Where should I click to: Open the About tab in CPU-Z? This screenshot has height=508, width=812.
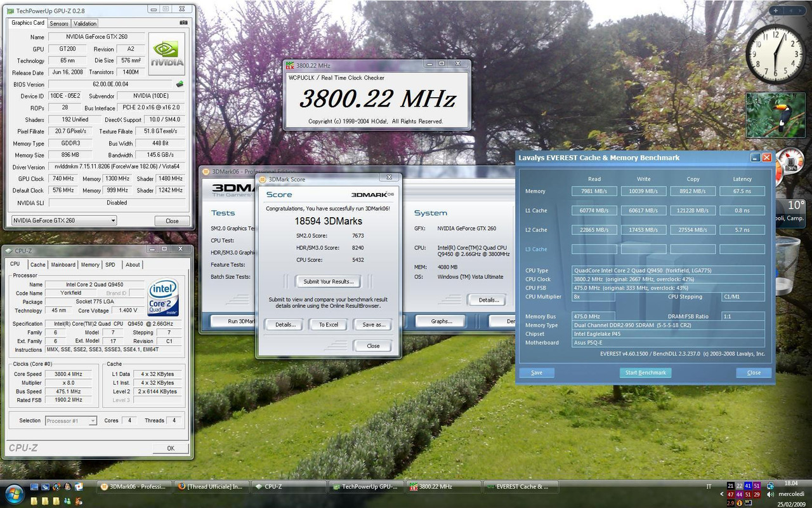[x=133, y=265]
